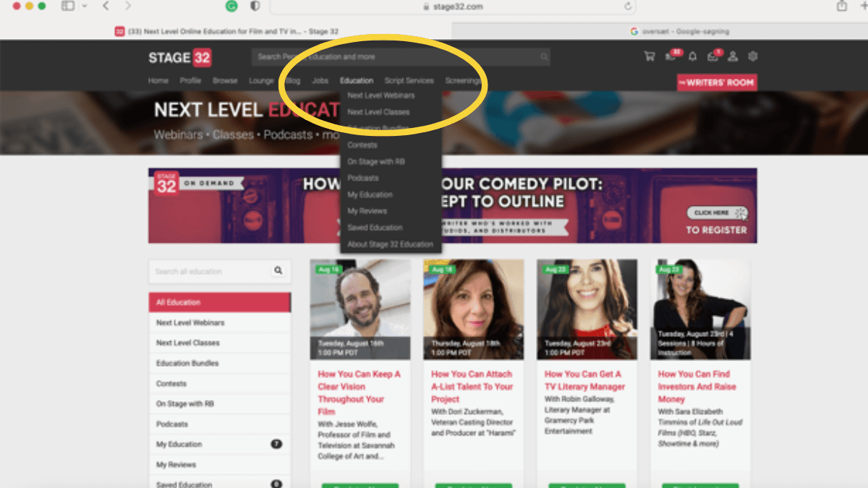868x488 pixels.
Task: Open the settings gear icon in header
Action: click(x=753, y=56)
